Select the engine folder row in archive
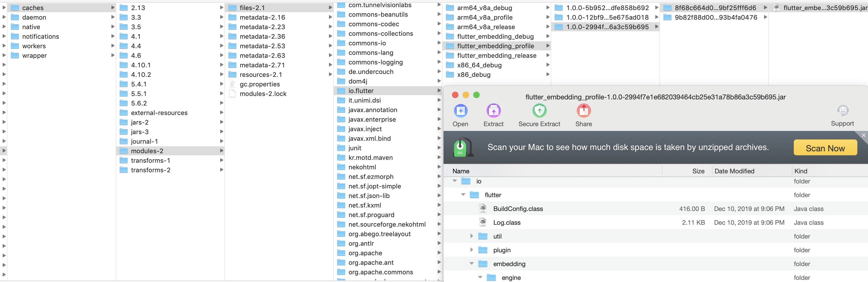 click(656, 277)
